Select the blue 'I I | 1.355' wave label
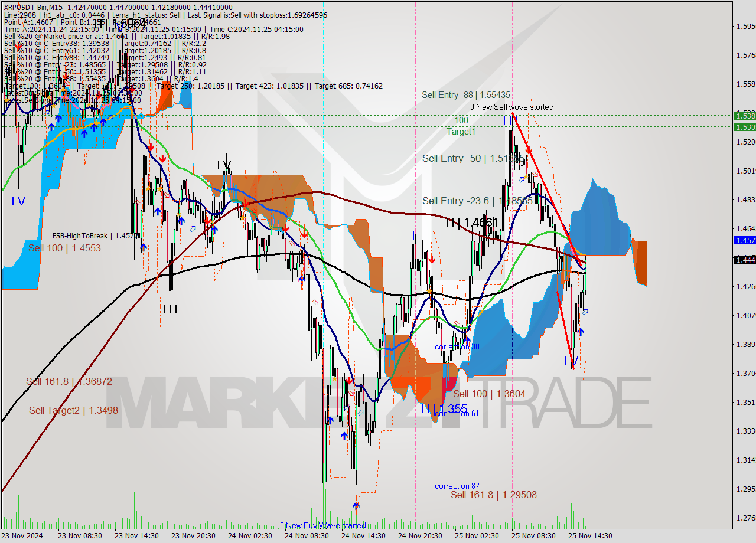 [x=444, y=408]
